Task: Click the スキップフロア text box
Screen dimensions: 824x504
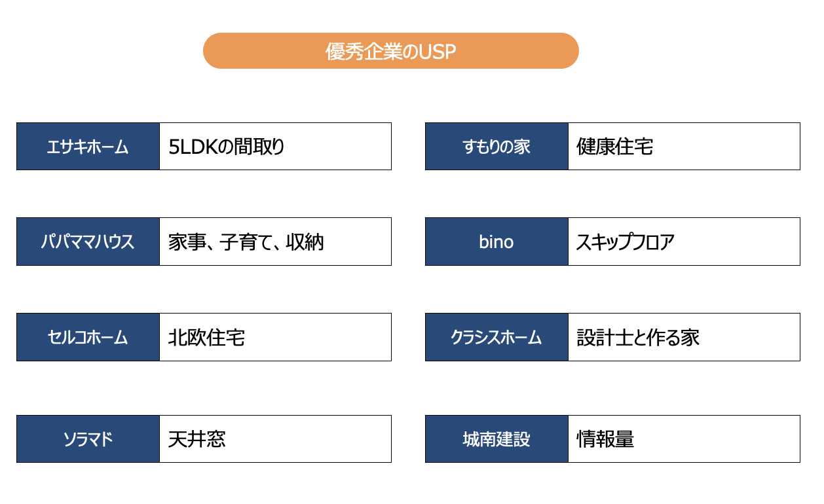Action: click(684, 242)
